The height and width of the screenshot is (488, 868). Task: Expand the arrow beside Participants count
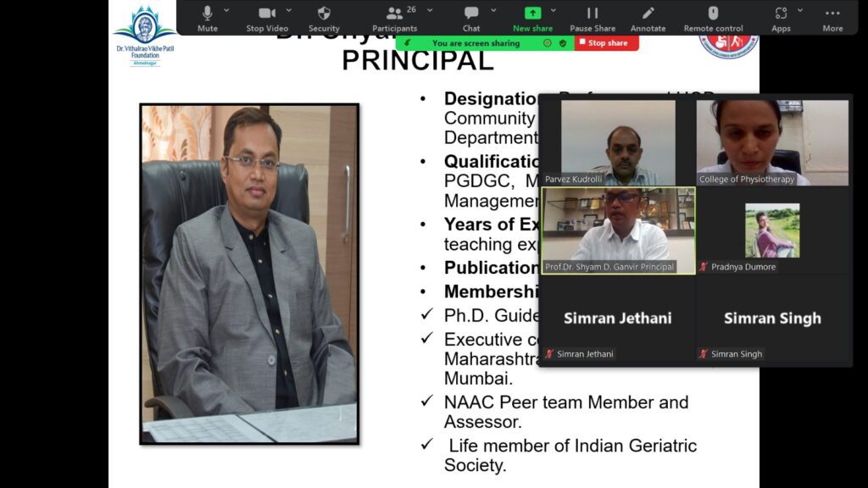pyautogui.click(x=430, y=10)
